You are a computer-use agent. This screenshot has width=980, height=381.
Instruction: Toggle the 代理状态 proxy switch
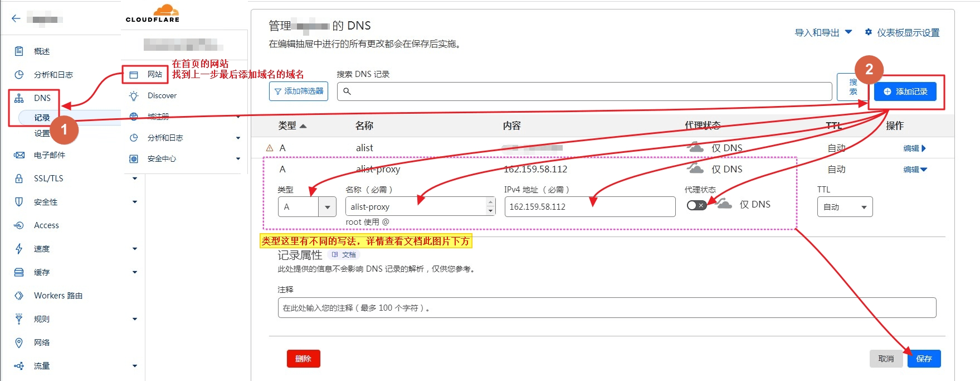pos(696,205)
